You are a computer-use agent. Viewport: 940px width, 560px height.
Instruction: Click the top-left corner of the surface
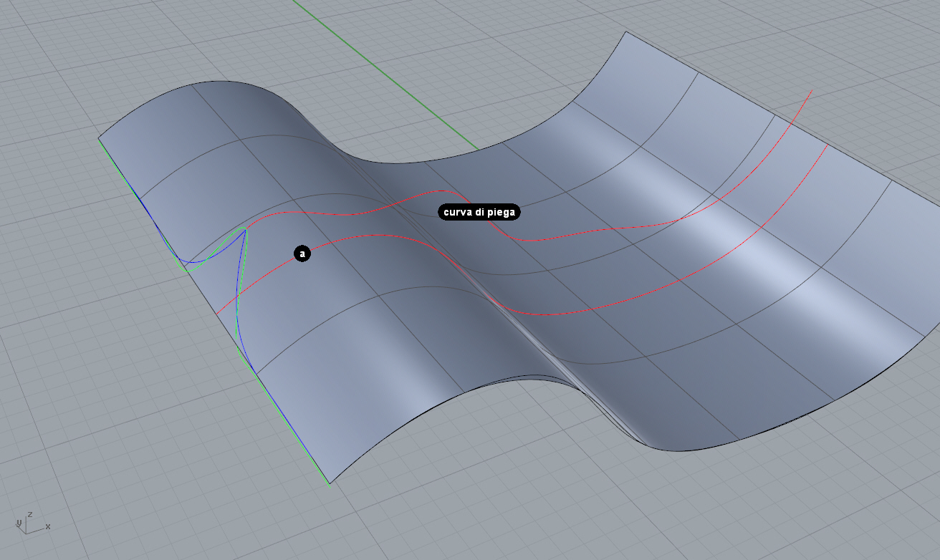[99, 137]
